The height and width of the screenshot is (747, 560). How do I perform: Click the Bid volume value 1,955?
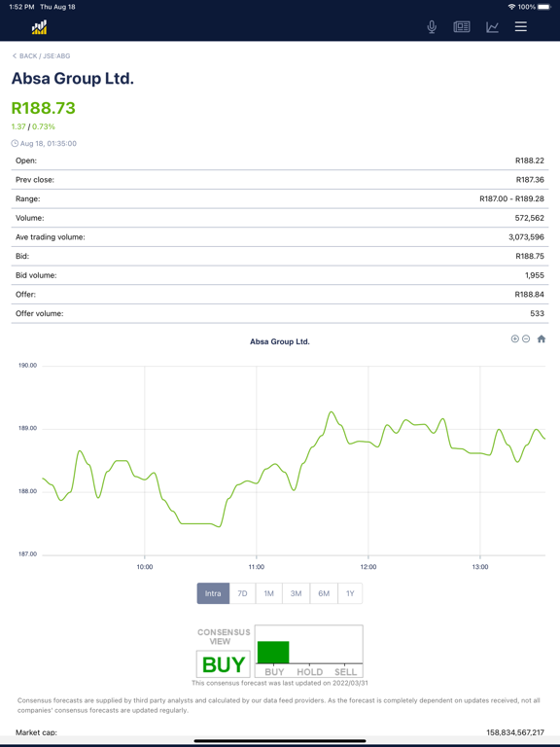pyautogui.click(x=535, y=275)
